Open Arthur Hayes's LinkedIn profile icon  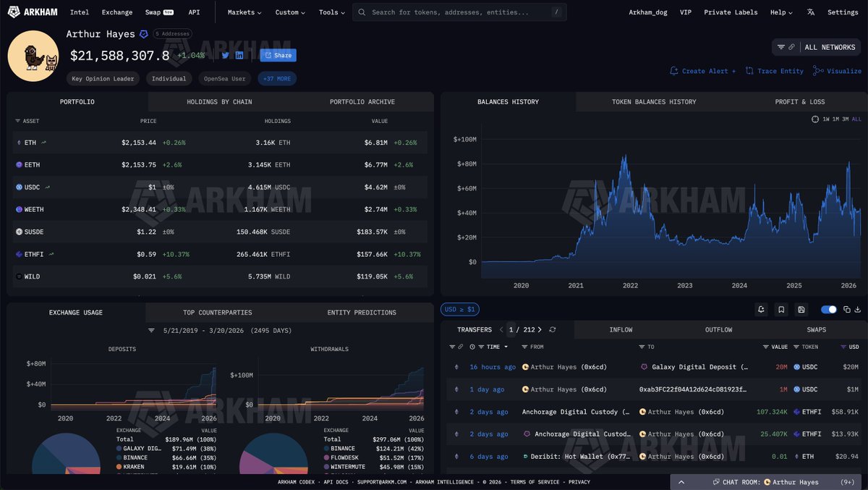click(x=239, y=55)
